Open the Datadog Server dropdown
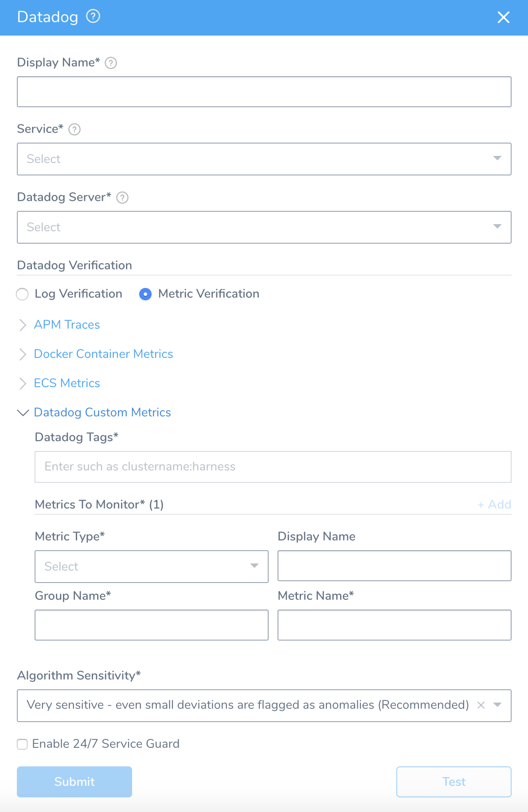 pos(264,227)
